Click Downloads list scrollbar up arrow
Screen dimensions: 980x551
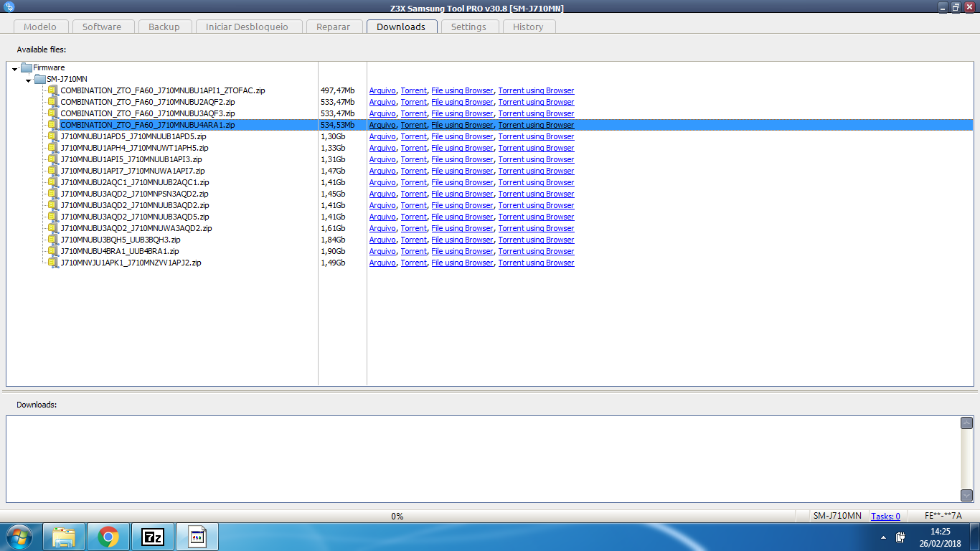[966, 423]
